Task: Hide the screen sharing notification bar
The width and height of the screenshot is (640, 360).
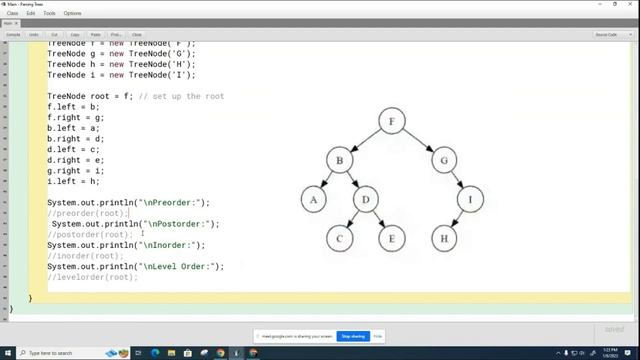Action: tap(378, 336)
